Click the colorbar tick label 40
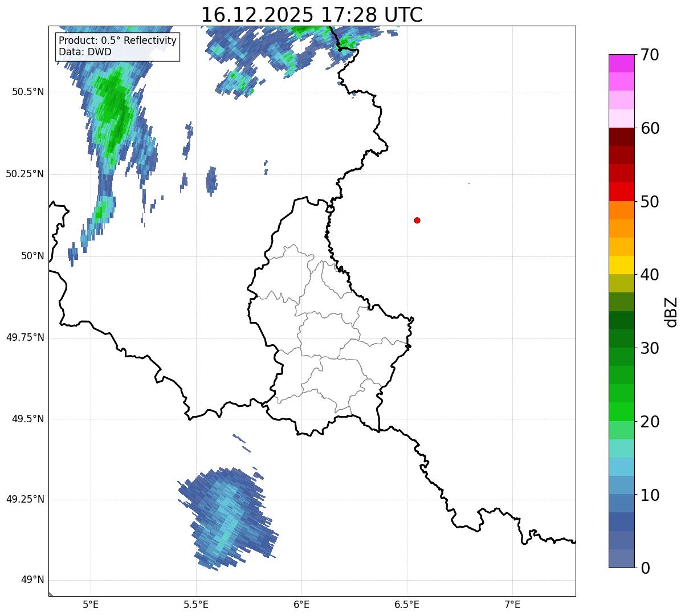685x616 pixels. 650,275
